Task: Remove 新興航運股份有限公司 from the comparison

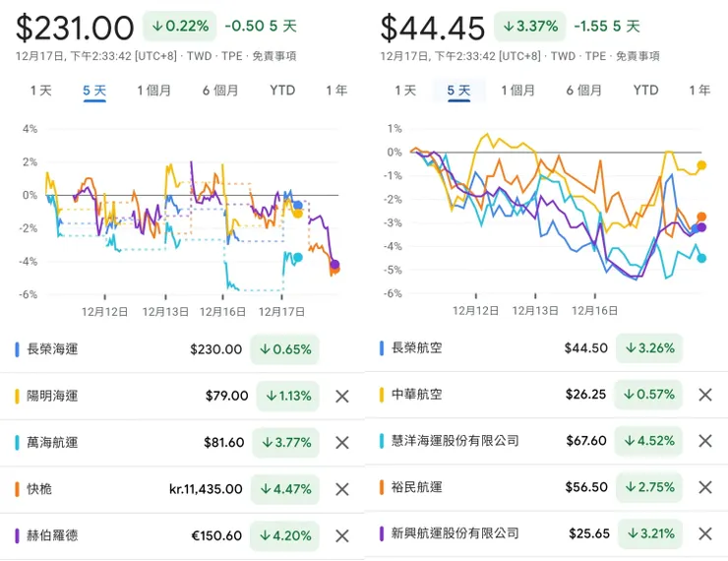Action: coord(705,533)
